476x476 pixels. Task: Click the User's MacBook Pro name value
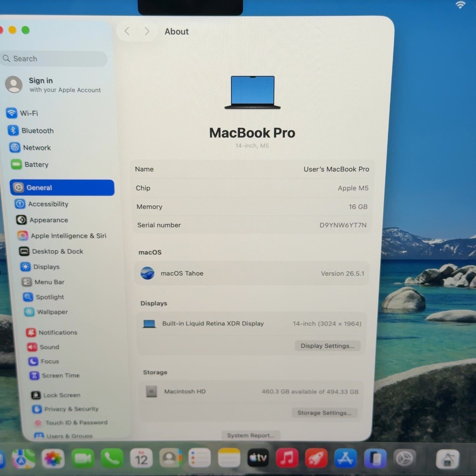coord(336,169)
